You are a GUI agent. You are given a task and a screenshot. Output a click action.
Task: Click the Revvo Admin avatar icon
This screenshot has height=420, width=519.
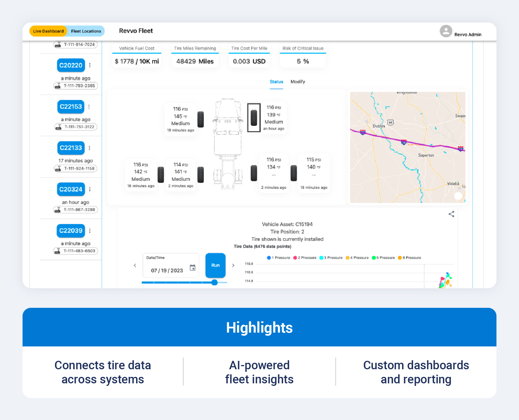tap(446, 31)
